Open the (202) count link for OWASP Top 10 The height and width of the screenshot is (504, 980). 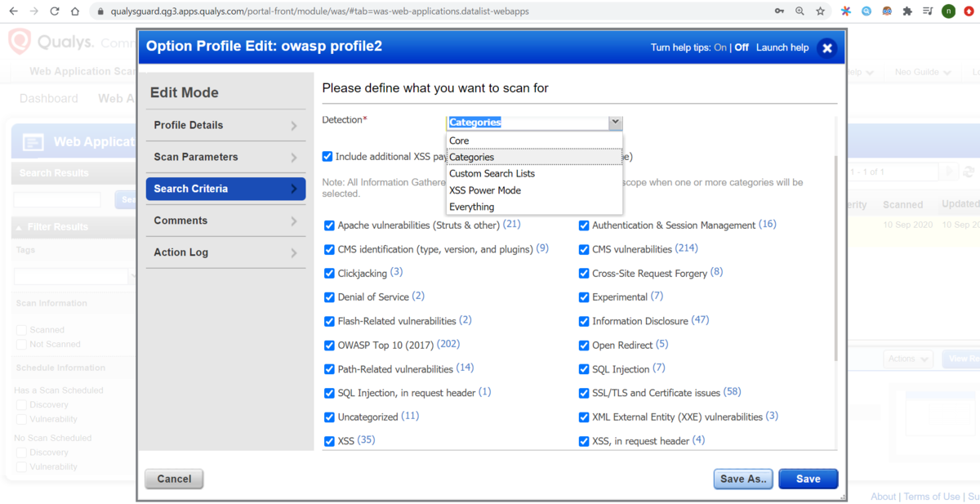448,345
